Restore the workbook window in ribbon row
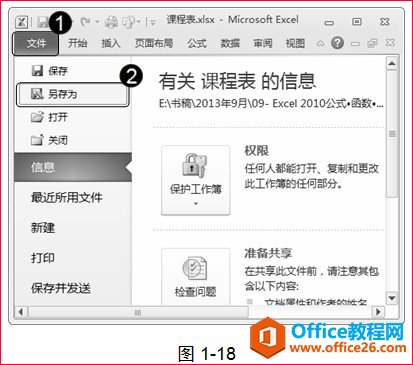The height and width of the screenshot is (365, 413). [x=372, y=43]
